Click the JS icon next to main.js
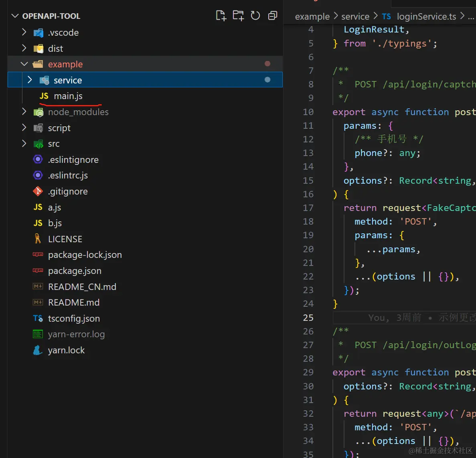Viewport: 476px width, 458px height. coord(44,96)
